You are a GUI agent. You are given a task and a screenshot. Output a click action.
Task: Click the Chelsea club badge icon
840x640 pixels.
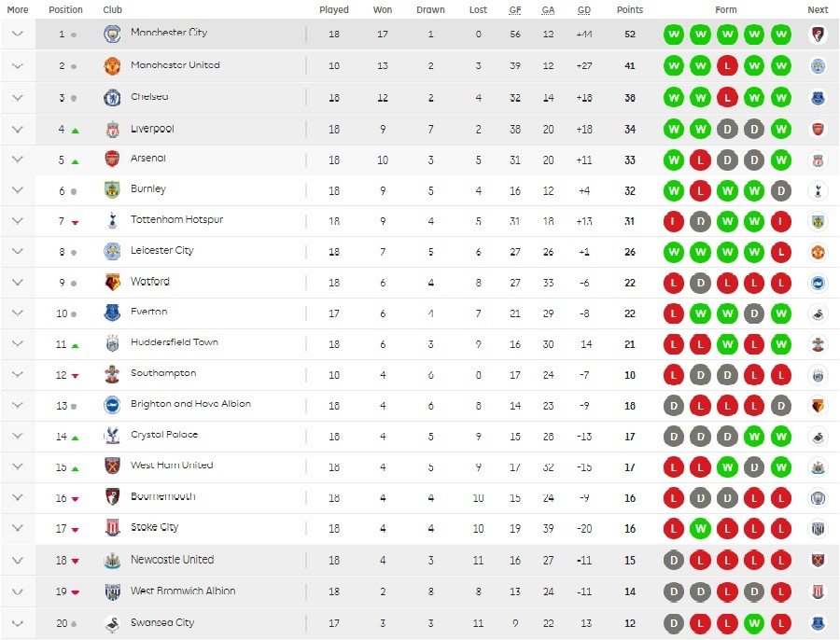click(112, 97)
